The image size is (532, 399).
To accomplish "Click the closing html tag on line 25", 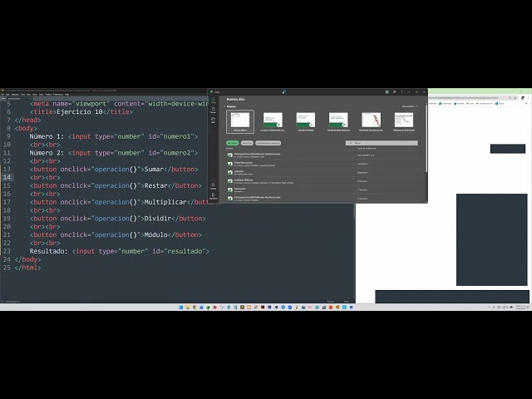I will pyautogui.click(x=27, y=268).
